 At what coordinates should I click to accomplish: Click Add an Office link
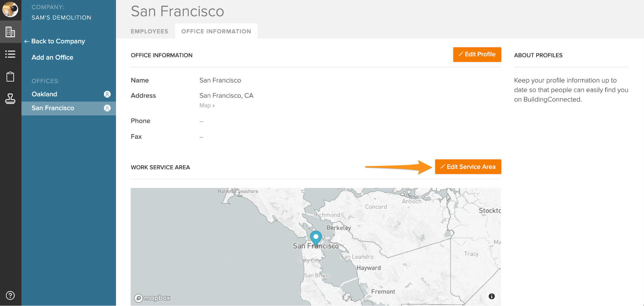pos(53,57)
